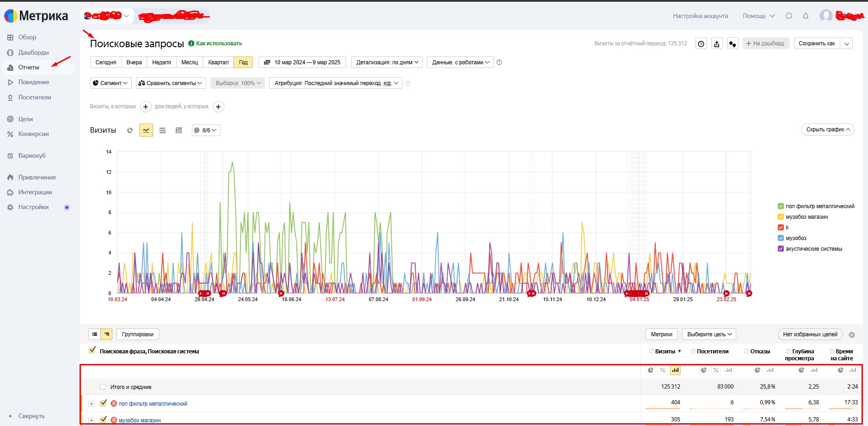Image resolution: width=868 pixels, height=426 pixels.
Task: Select pie chart view icon
Action: pos(130,130)
